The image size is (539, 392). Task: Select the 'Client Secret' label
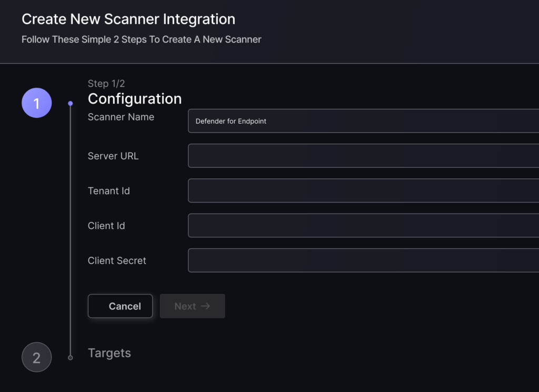(117, 260)
